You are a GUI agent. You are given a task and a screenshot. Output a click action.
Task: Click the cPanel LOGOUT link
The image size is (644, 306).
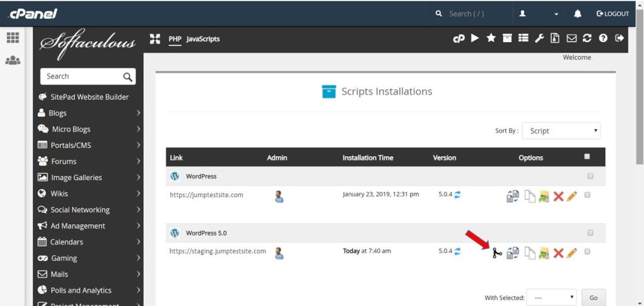coord(613,14)
